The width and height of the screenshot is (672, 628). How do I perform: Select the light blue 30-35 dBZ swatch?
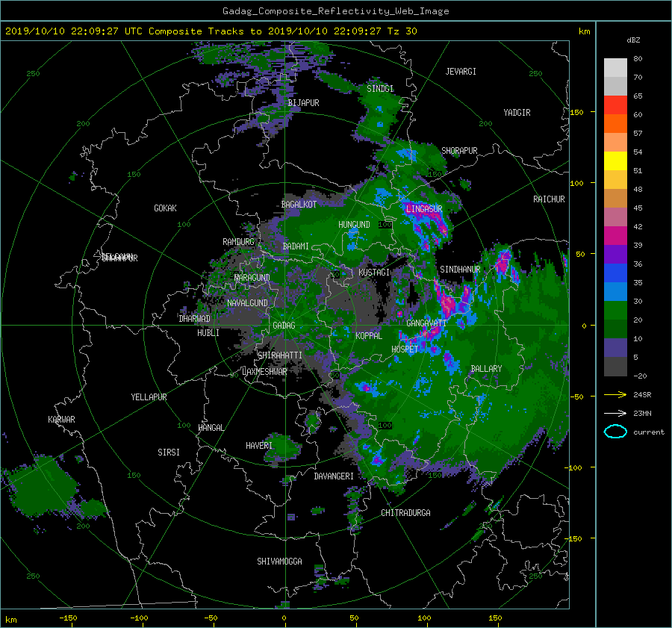[615, 292]
